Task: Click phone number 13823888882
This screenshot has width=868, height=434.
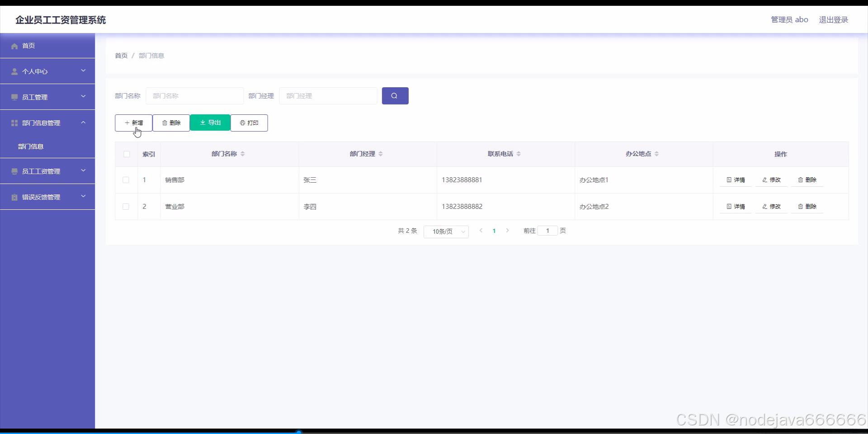Action: click(x=462, y=207)
